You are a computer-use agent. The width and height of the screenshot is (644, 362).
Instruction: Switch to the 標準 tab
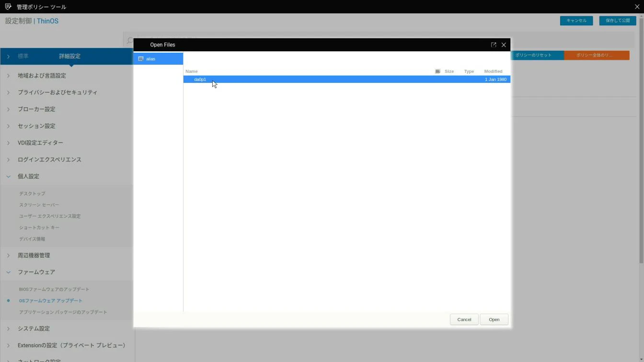tap(23, 57)
